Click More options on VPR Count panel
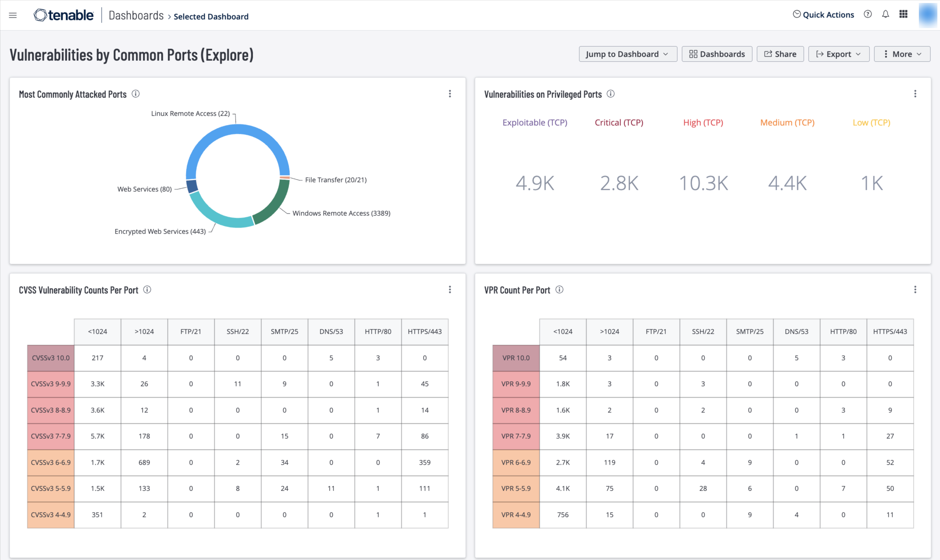940x560 pixels. (x=915, y=289)
